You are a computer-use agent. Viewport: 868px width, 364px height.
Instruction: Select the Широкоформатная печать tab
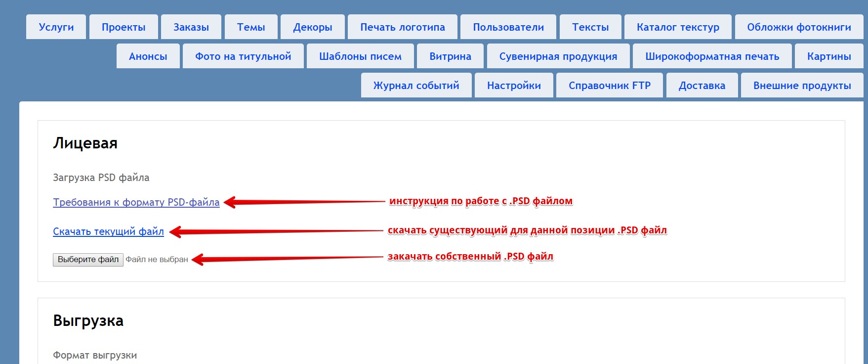point(712,56)
